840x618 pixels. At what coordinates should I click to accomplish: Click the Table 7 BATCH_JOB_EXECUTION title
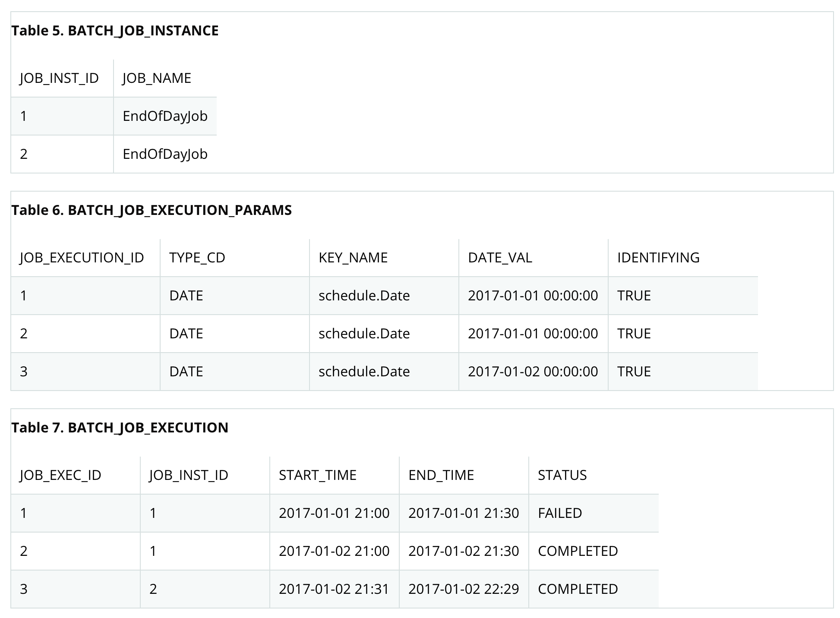[120, 428]
